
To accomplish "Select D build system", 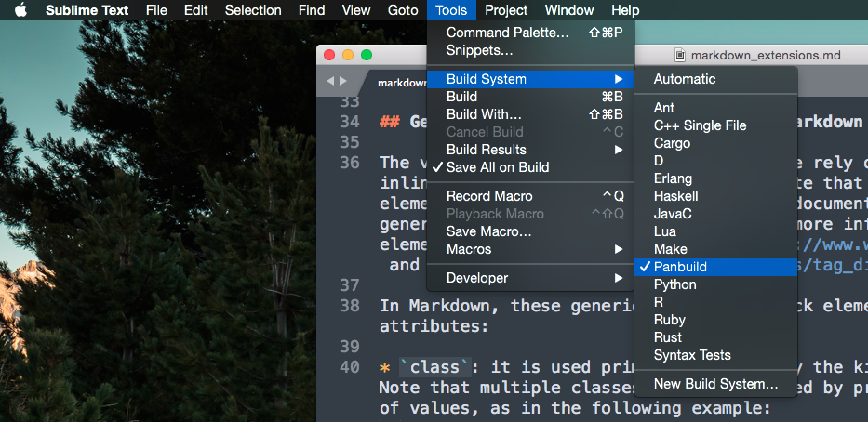I will click(715, 161).
